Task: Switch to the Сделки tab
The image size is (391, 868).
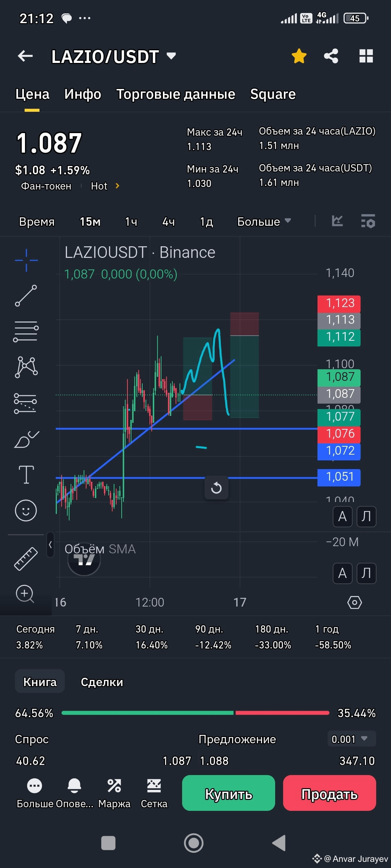Action: (102, 682)
